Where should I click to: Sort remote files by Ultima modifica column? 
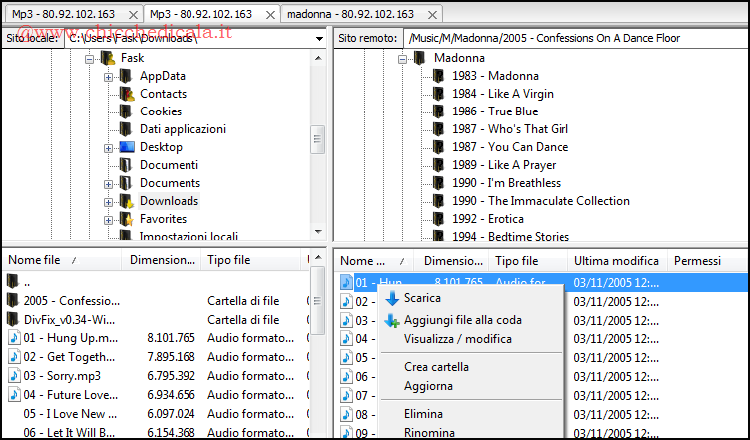(615, 261)
